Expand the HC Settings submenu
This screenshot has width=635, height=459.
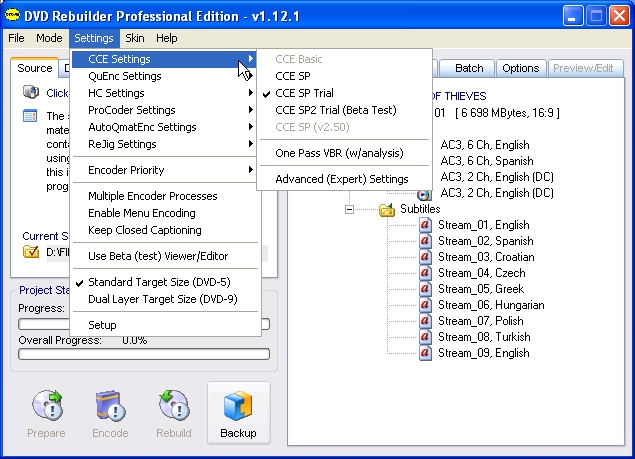click(x=164, y=93)
